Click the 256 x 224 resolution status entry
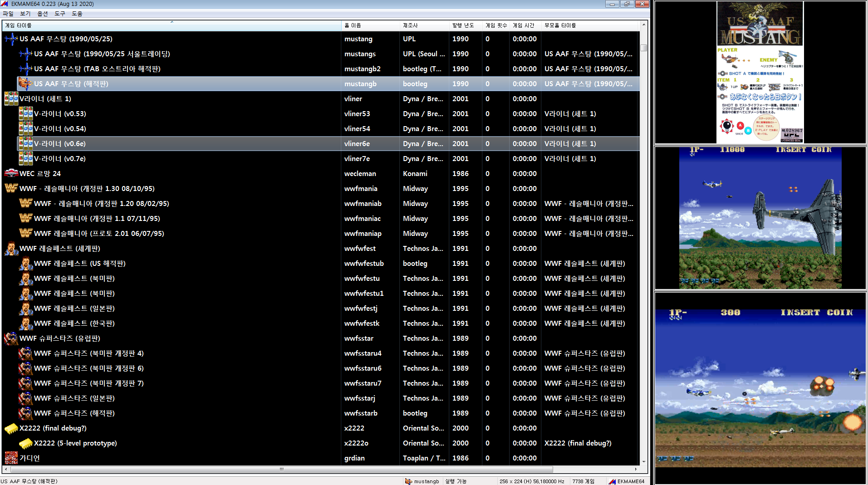Screen dimensions: 868x485 coord(532,481)
